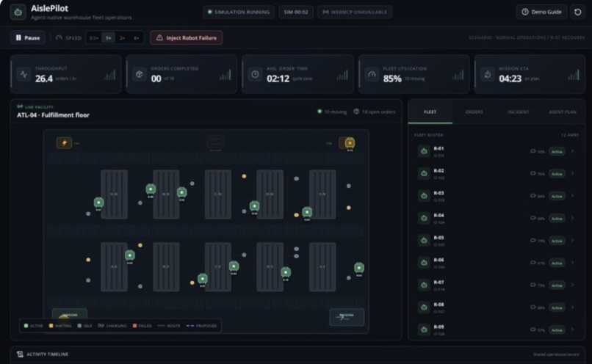Expand the R-03 row chevron
The width and height of the screenshot is (592, 364).
[x=572, y=195]
